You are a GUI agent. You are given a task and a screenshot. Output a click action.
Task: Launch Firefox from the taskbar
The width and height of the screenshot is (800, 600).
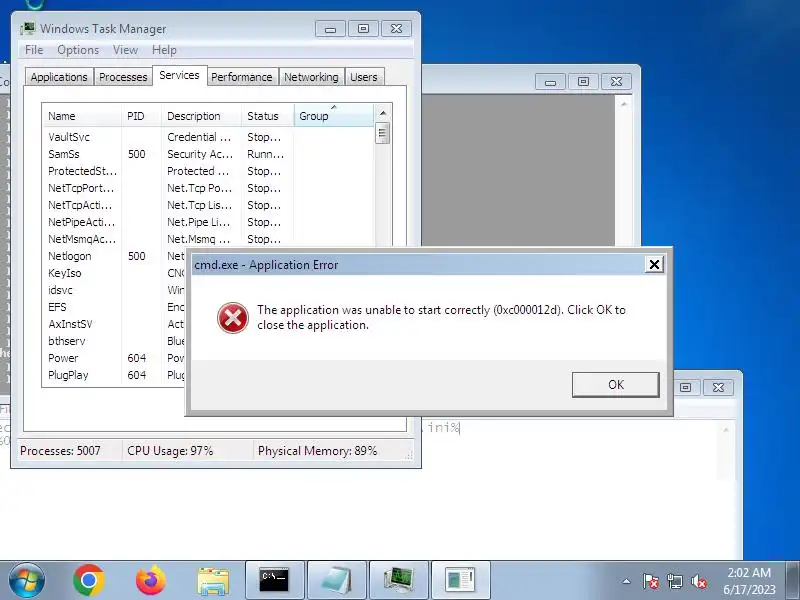tap(151, 580)
